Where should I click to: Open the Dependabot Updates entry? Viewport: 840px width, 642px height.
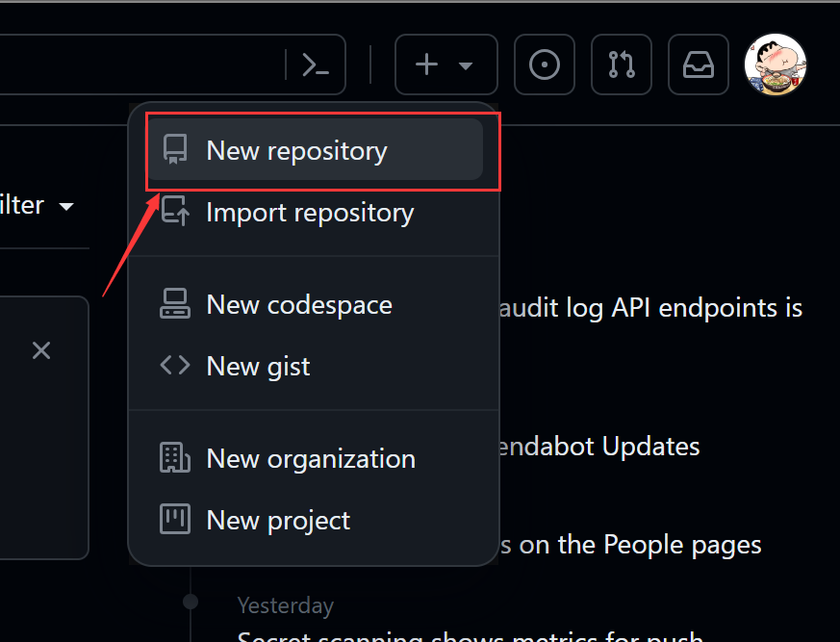(598, 447)
